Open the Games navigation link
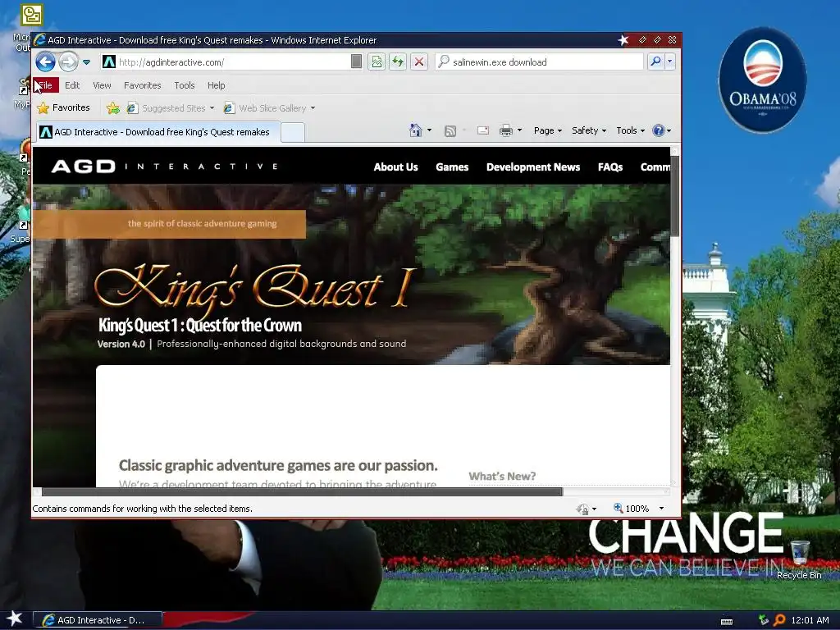840x630 pixels. 452,167
